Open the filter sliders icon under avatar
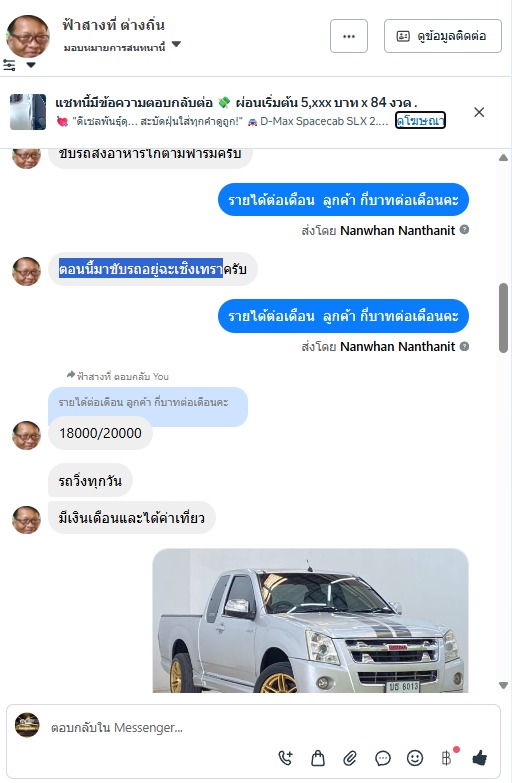Screen dimensions: 512x783 (9, 65)
